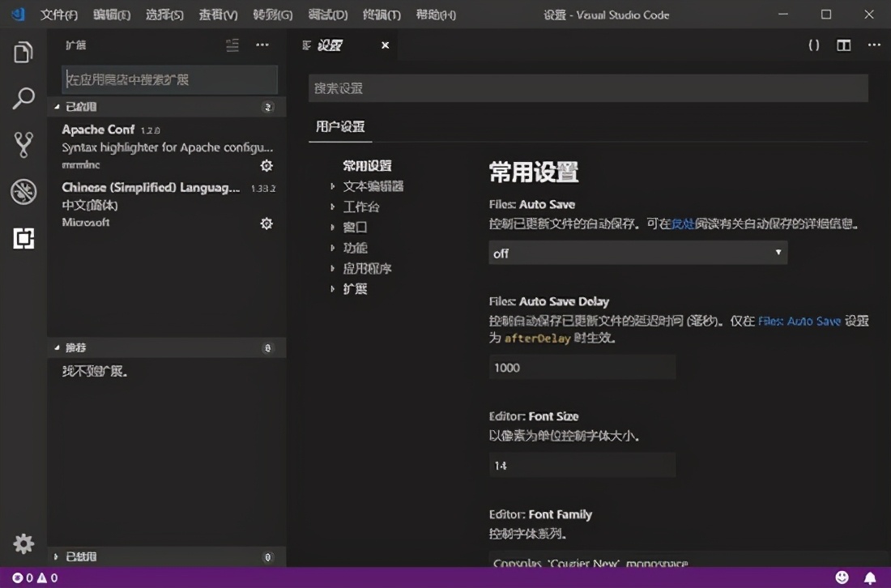The image size is (891, 588).
Task: Click the Manage gear icon at bottom left
Action: 23,543
